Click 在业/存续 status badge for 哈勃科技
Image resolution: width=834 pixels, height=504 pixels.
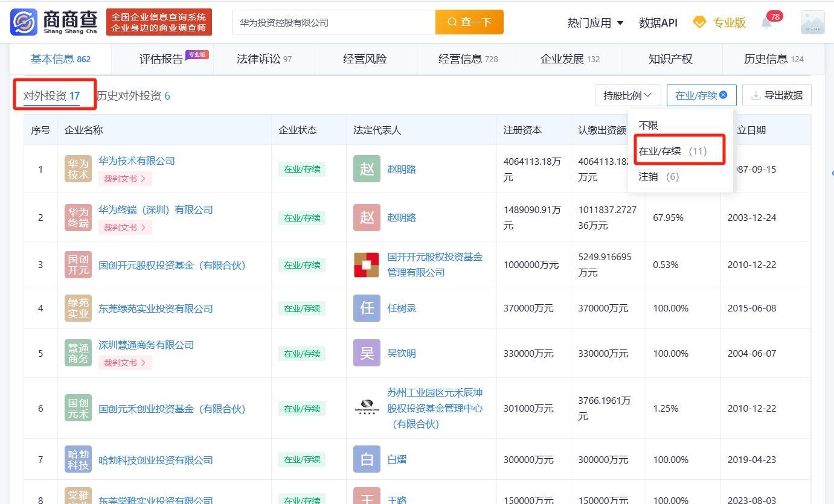(302, 459)
